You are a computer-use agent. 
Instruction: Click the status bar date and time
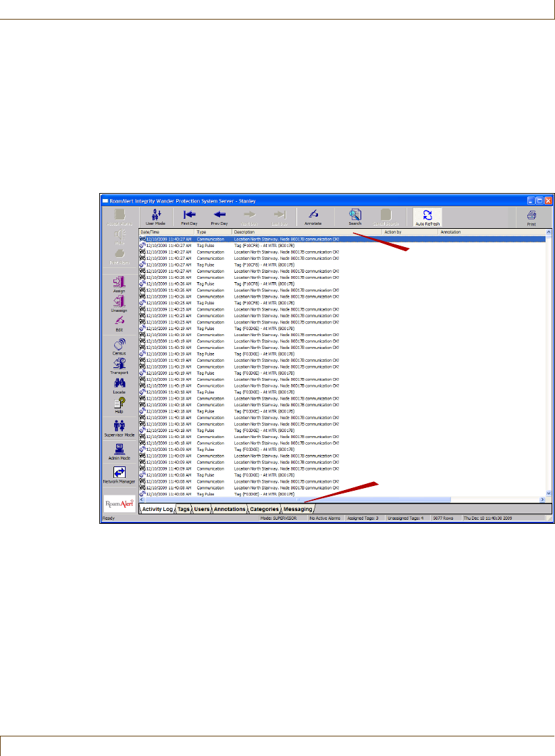coord(487,518)
